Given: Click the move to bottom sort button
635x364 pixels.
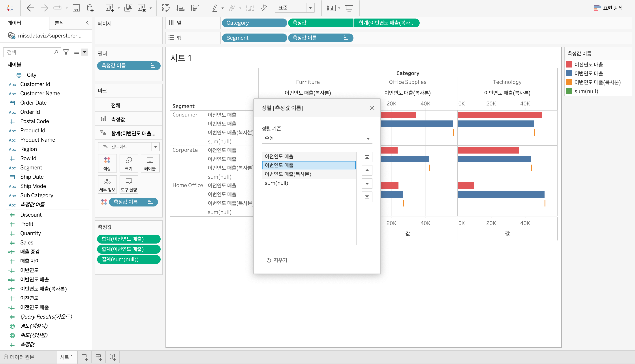Looking at the screenshot, I should [367, 197].
